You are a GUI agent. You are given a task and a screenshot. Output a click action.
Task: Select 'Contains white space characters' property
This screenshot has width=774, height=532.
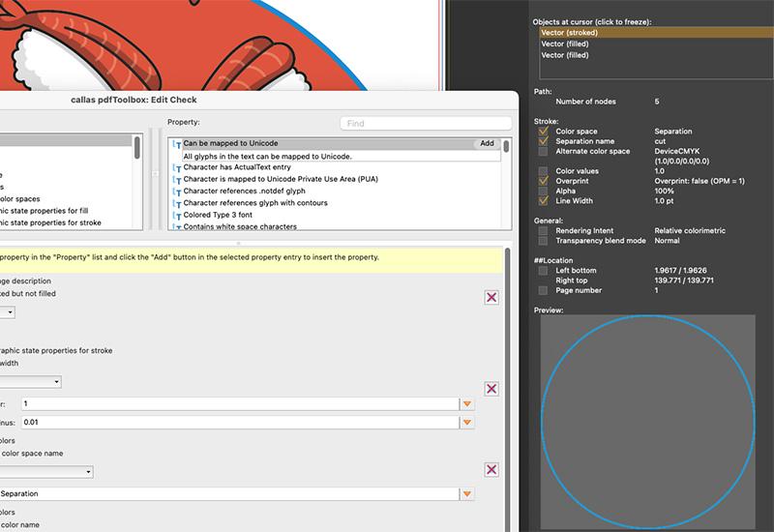240,226
